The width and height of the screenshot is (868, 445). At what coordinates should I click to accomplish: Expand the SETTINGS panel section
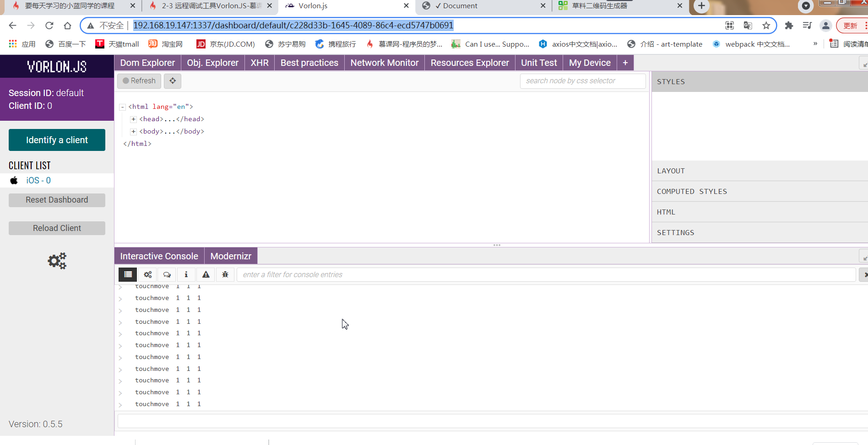click(x=760, y=232)
